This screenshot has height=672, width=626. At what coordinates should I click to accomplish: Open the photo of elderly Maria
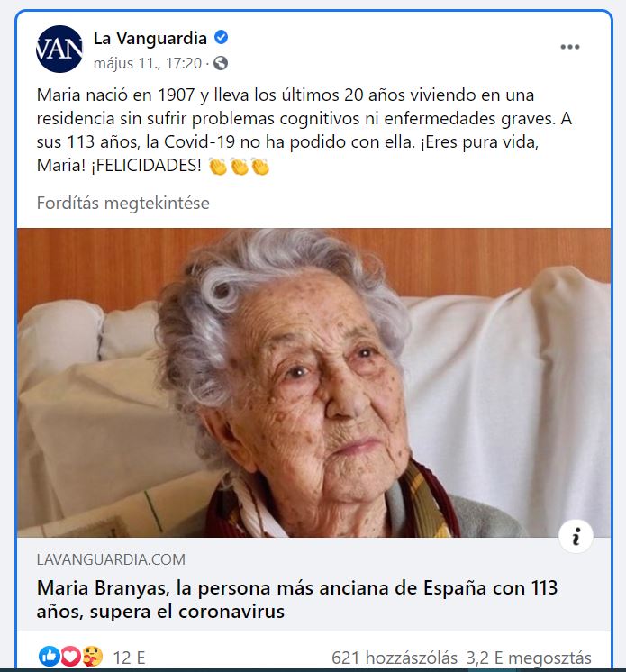(x=313, y=382)
